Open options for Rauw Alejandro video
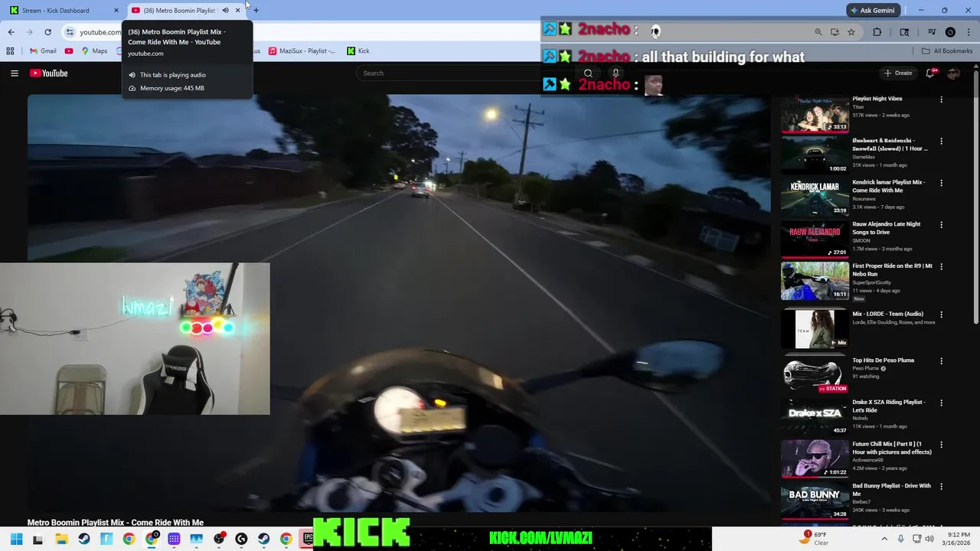 (x=941, y=225)
